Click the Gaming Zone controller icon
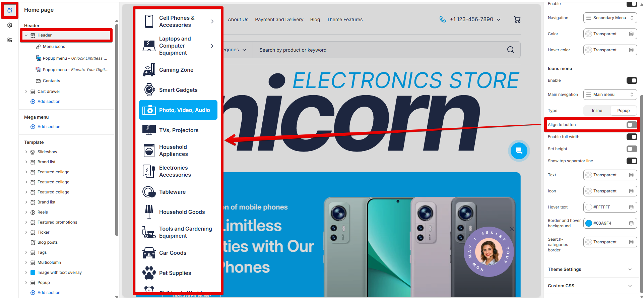This screenshot has height=298, width=644. [149, 70]
